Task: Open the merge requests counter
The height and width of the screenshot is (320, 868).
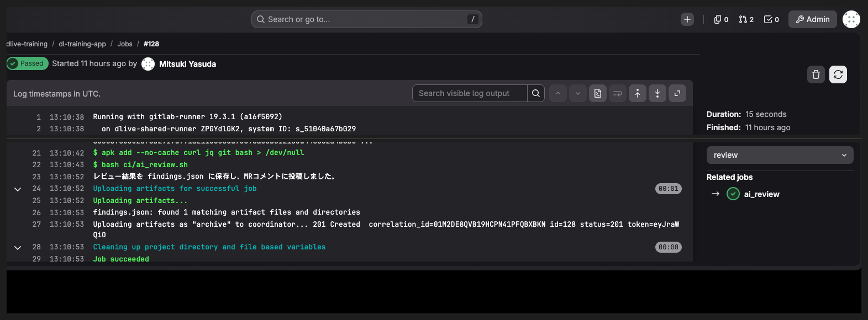Action: click(x=746, y=19)
